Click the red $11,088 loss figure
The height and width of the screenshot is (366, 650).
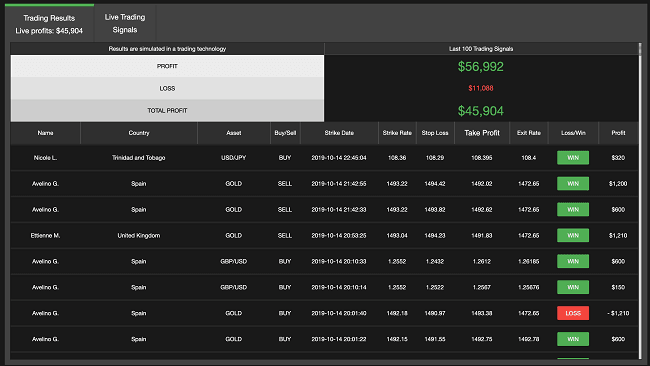click(x=481, y=88)
